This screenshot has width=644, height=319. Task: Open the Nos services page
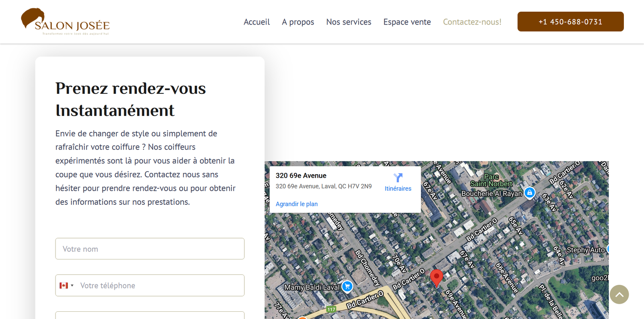click(x=349, y=22)
